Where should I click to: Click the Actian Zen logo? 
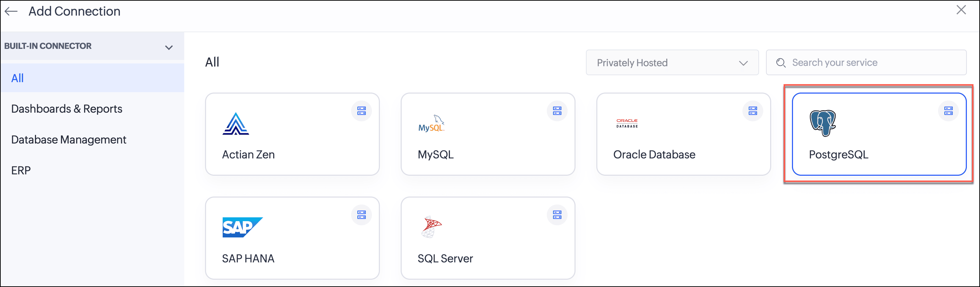tap(236, 124)
